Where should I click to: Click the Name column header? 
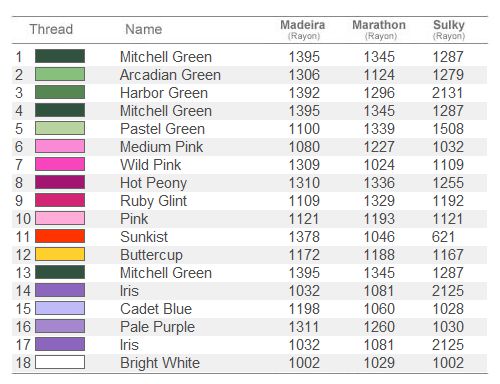(144, 29)
